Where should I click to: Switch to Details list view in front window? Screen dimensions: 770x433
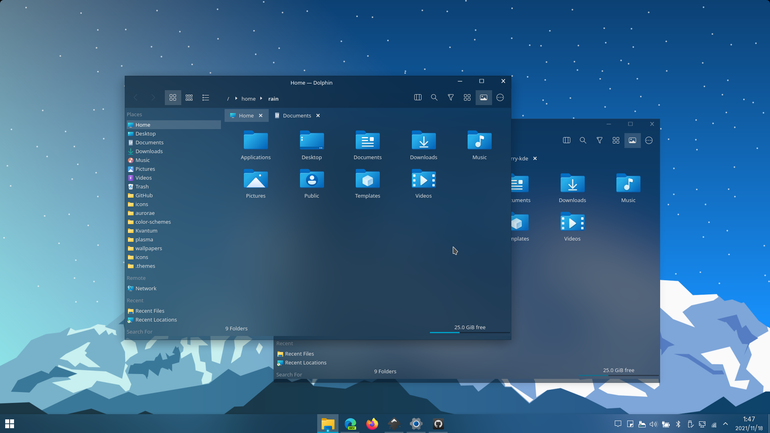[x=206, y=98]
